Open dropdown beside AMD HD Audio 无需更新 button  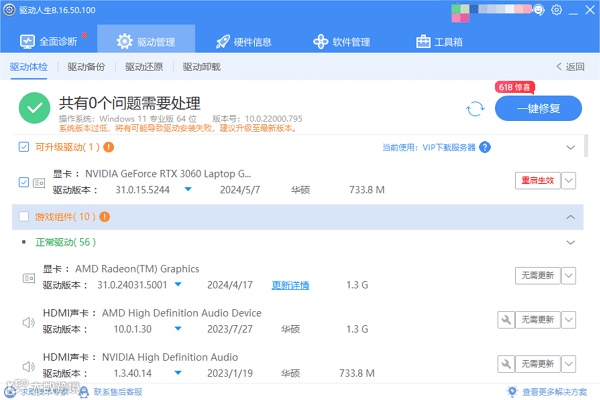569,320
